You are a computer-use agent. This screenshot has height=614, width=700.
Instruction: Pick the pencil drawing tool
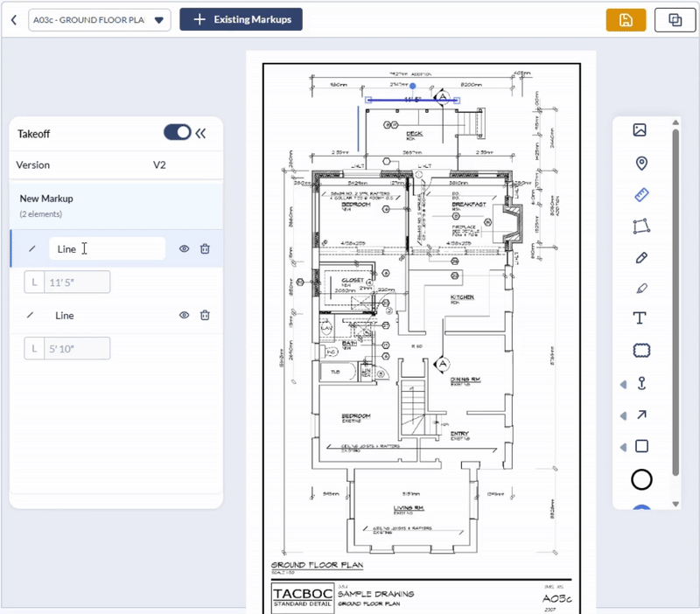[640, 258]
